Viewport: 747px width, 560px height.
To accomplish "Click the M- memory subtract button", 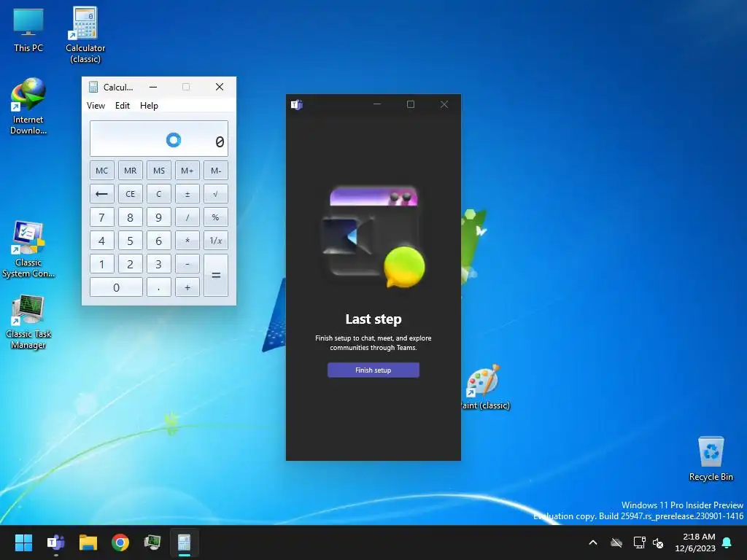I will click(216, 171).
